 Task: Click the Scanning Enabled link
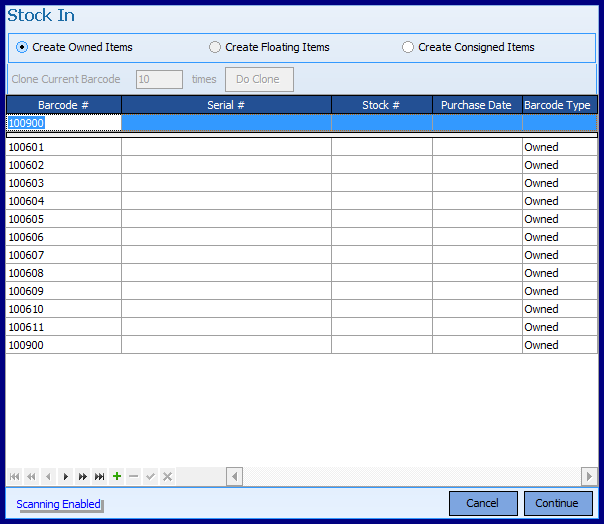point(58,504)
